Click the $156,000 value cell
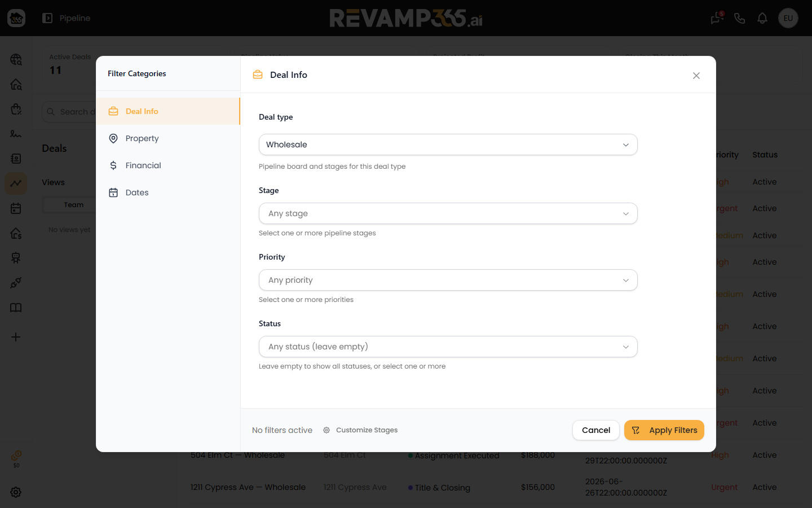Screen dimensions: 812x508 click(538, 487)
